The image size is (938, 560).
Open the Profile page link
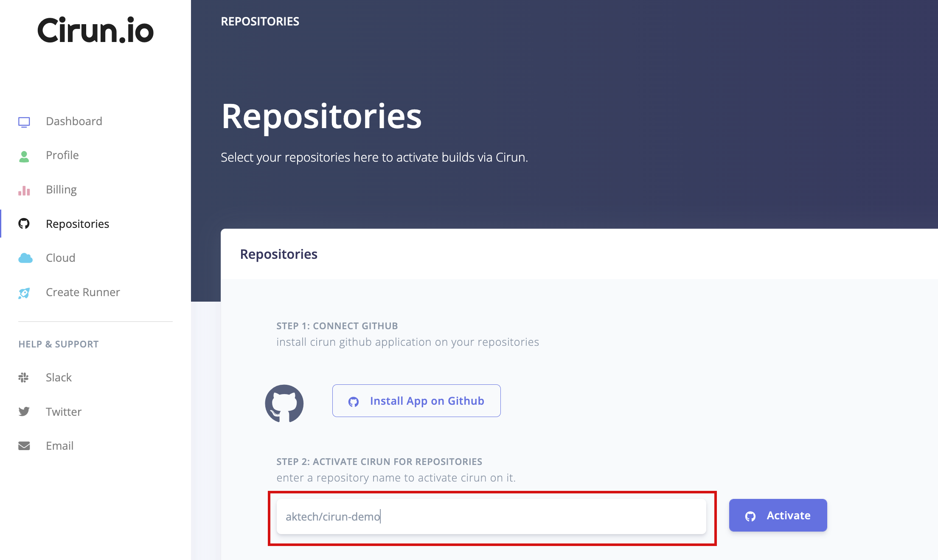pyautogui.click(x=62, y=156)
